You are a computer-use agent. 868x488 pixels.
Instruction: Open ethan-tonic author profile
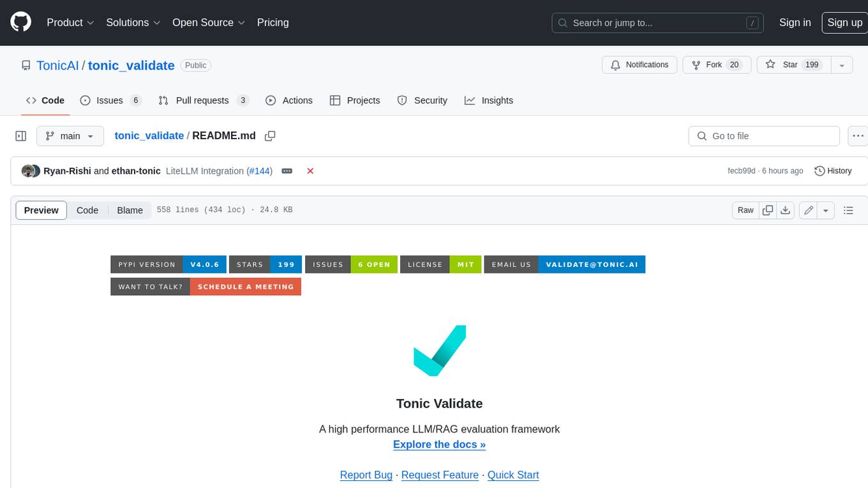click(136, 171)
